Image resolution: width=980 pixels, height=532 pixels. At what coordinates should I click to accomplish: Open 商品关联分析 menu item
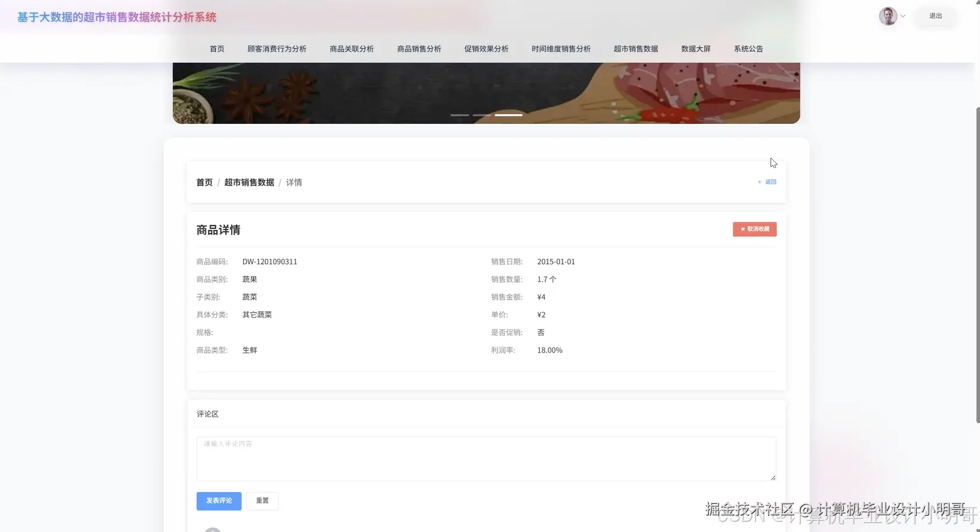click(352, 49)
